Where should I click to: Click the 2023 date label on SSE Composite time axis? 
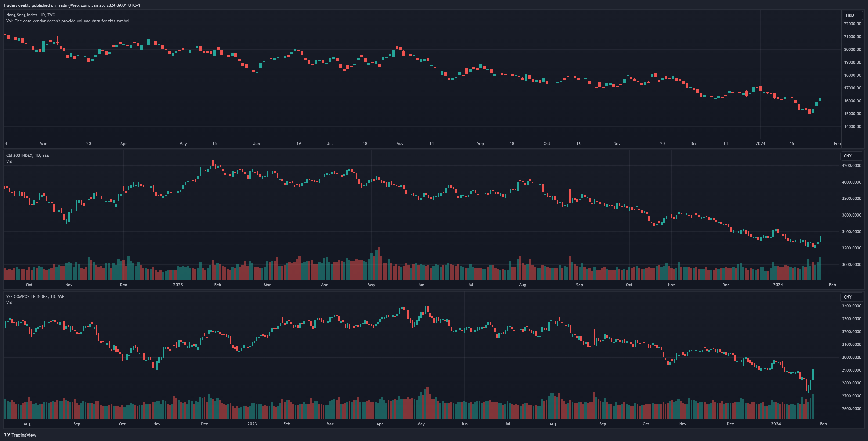(252, 424)
